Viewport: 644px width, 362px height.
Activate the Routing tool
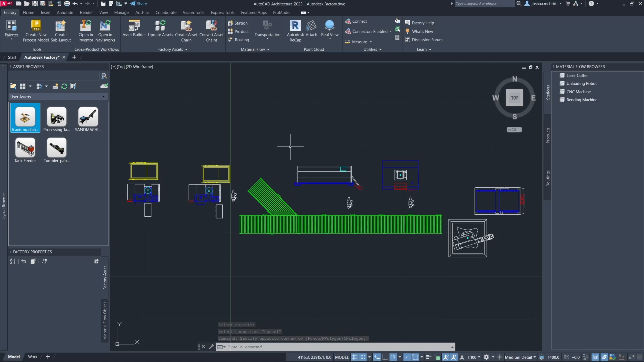[x=238, y=40]
